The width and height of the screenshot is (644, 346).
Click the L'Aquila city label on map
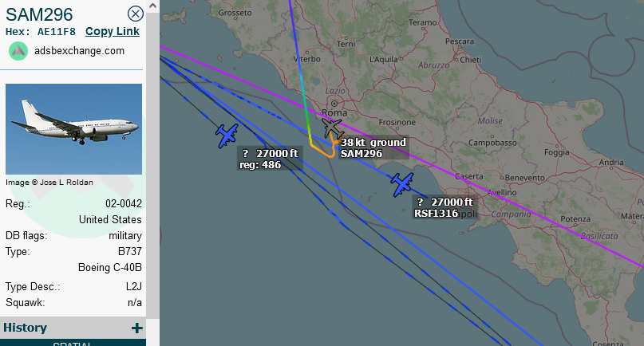384,60
